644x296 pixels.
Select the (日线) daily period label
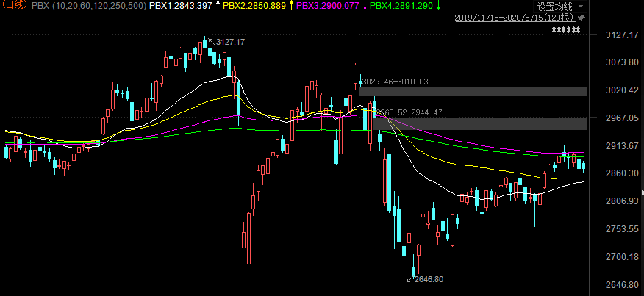pyautogui.click(x=15, y=6)
